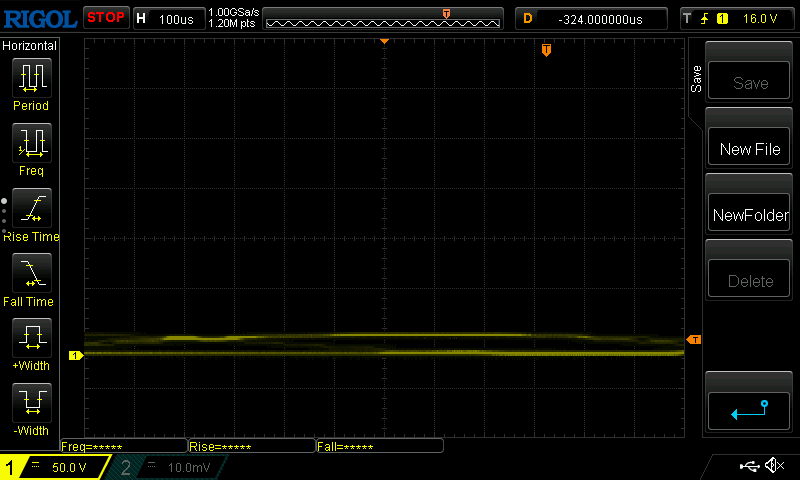800x480 pixels.
Task: Select the -Width measurement icon
Action: [x=32, y=402]
